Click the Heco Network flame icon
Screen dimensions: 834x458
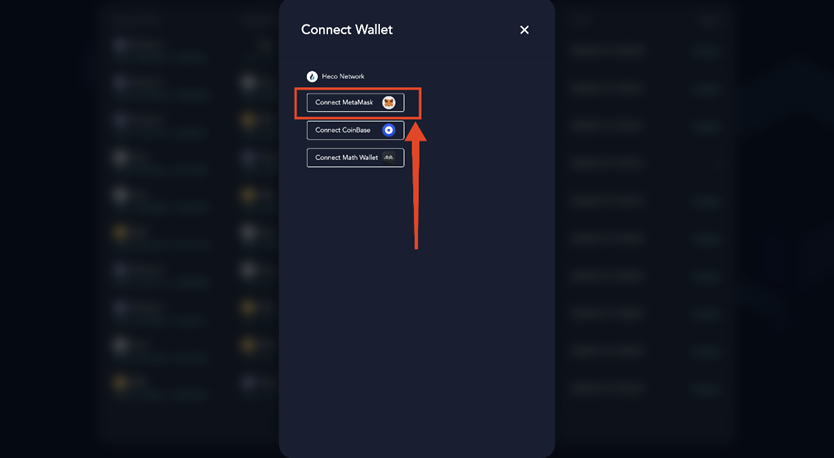point(312,77)
